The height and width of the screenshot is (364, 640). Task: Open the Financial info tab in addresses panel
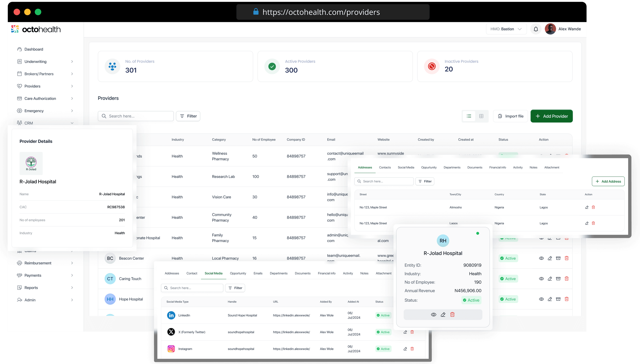point(497,167)
